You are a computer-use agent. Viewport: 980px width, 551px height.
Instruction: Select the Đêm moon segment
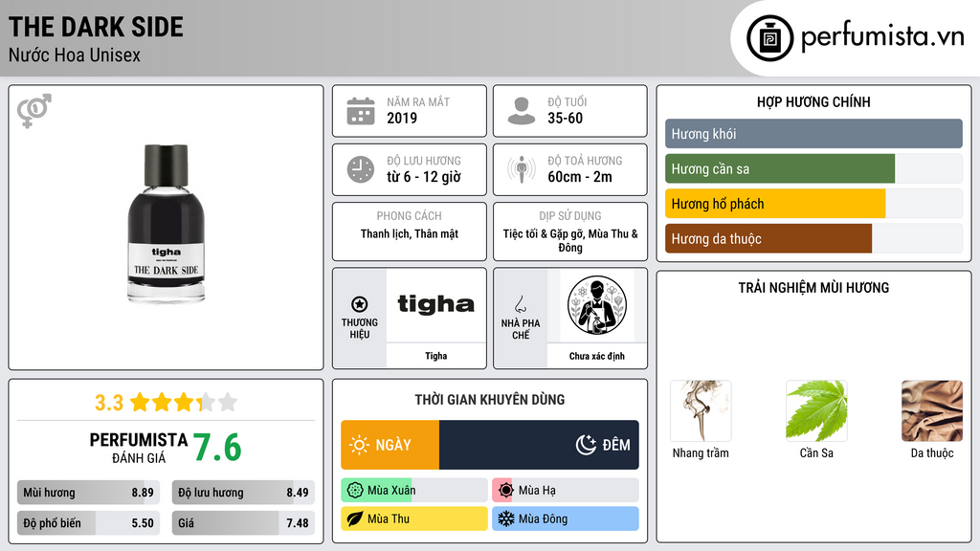point(539,445)
